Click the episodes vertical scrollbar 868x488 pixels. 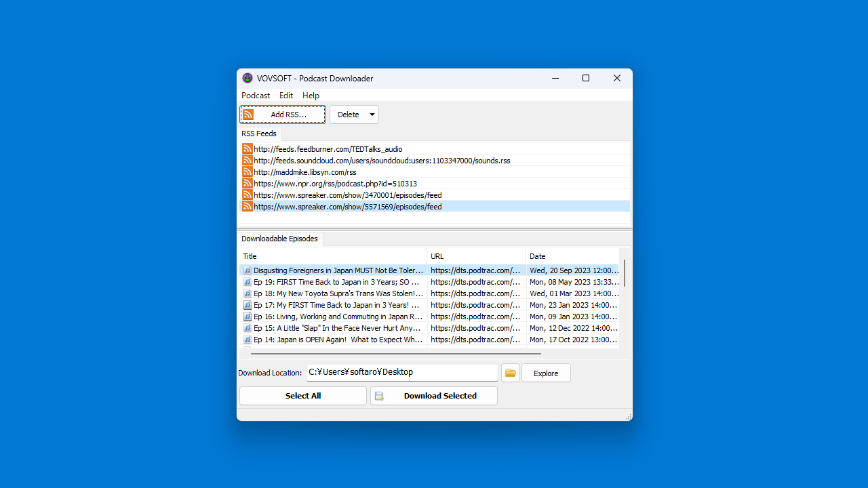[624, 272]
